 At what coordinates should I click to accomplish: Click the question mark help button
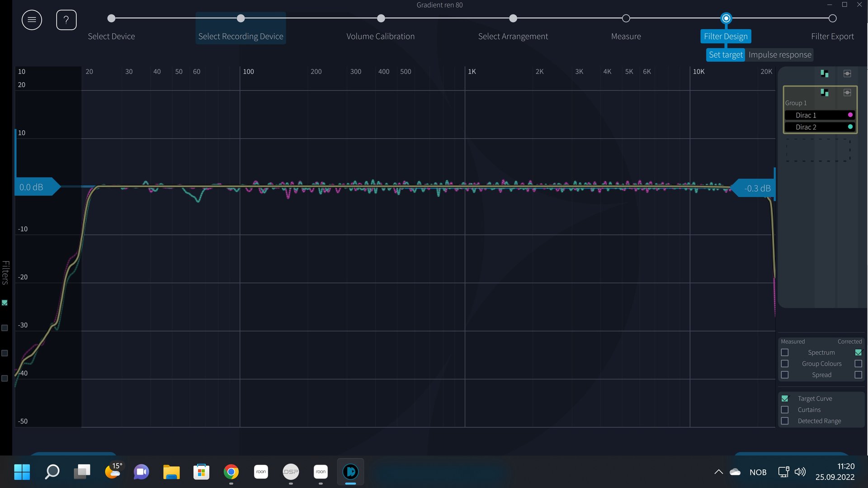[66, 20]
